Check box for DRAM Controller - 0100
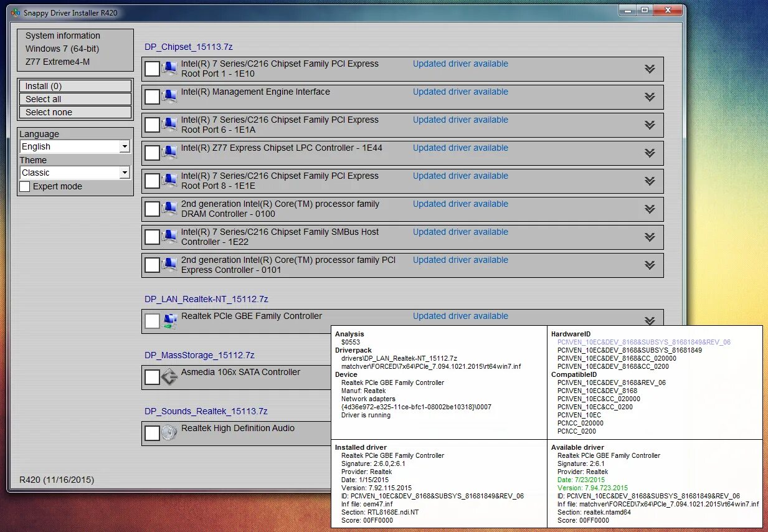This screenshot has width=768, height=532. pyautogui.click(x=152, y=209)
